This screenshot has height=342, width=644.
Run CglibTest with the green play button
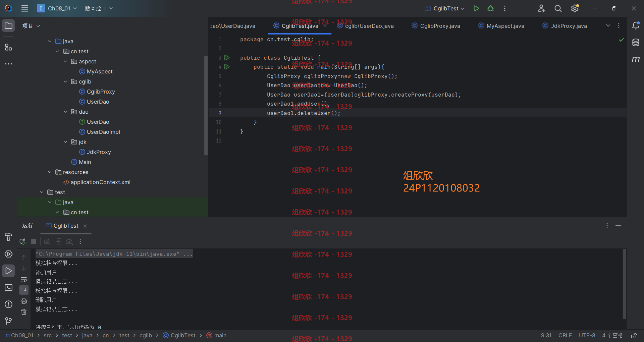tap(476, 8)
